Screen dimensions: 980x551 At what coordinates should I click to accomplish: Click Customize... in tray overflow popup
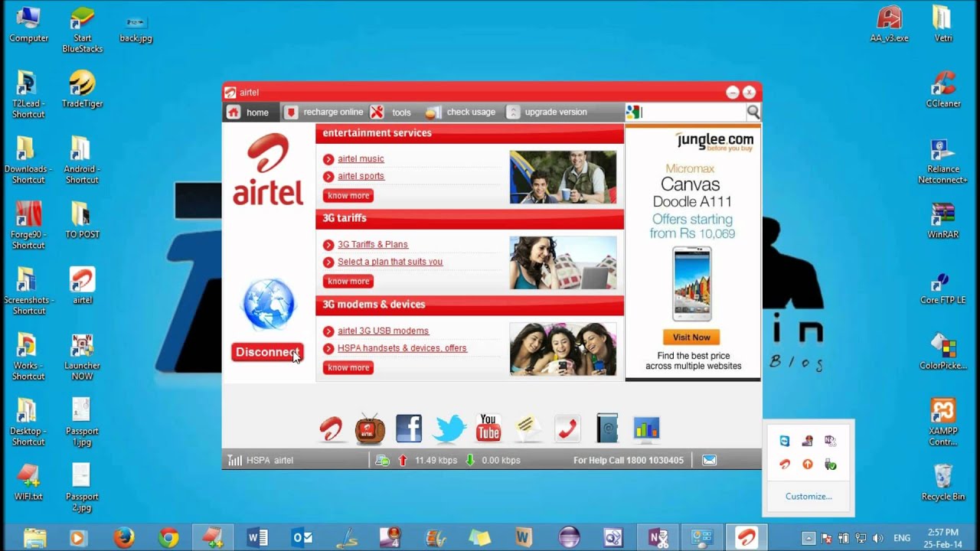[x=808, y=497]
